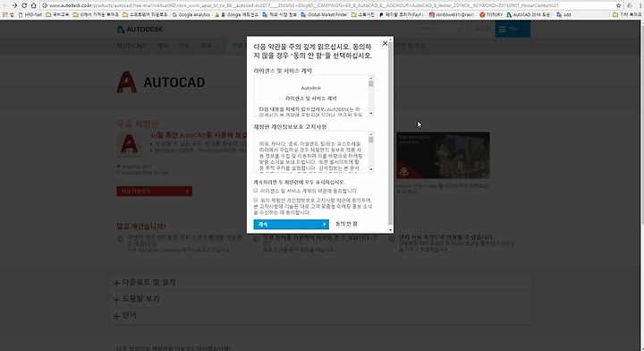Screen dimensions: 644x351
Task: Check the license and services agreement checkbox
Action: (x=256, y=191)
